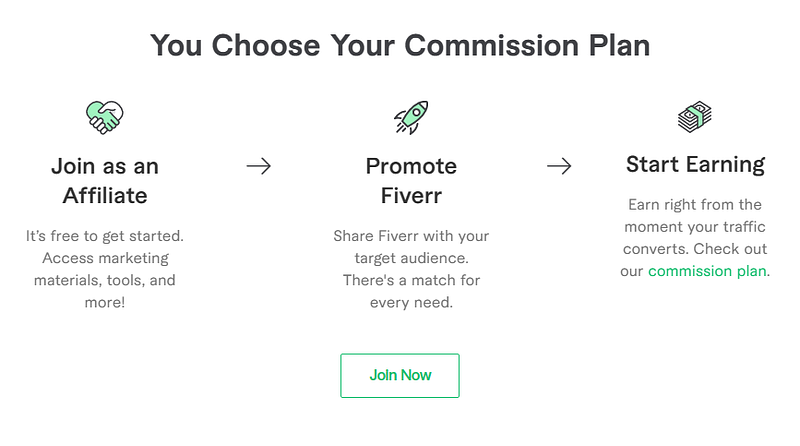Click the stack of cash icon

click(695, 117)
